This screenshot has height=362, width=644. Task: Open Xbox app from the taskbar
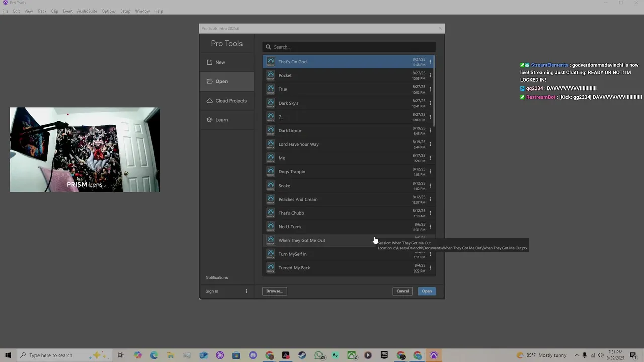point(352,355)
